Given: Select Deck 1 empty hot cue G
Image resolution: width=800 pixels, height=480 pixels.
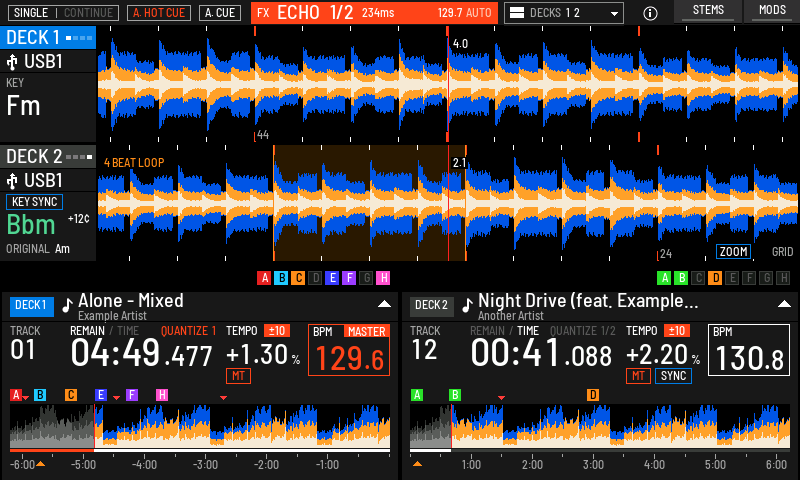Looking at the screenshot, I should [366, 278].
